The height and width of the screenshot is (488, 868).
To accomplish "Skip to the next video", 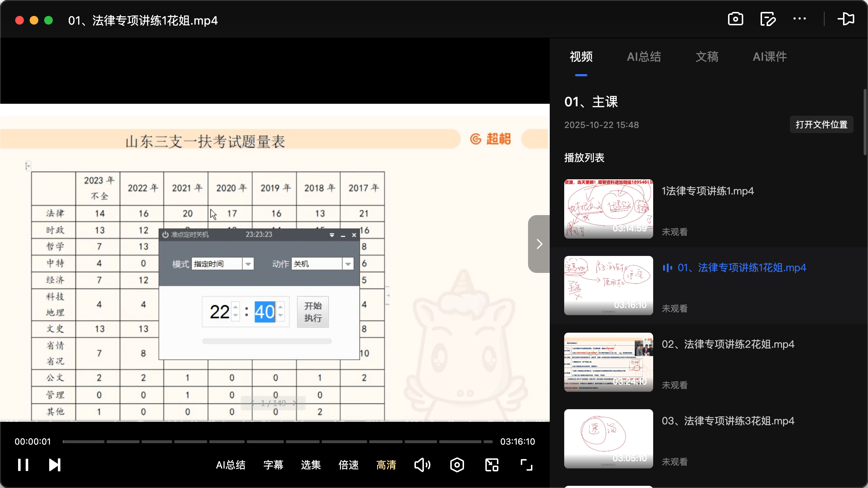I will pyautogui.click(x=54, y=465).
